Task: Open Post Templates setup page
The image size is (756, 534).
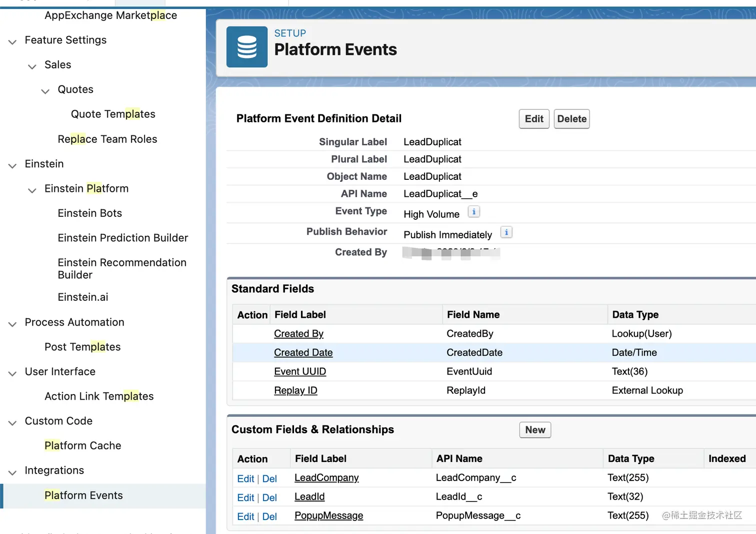Action: (x=82, y=347)
